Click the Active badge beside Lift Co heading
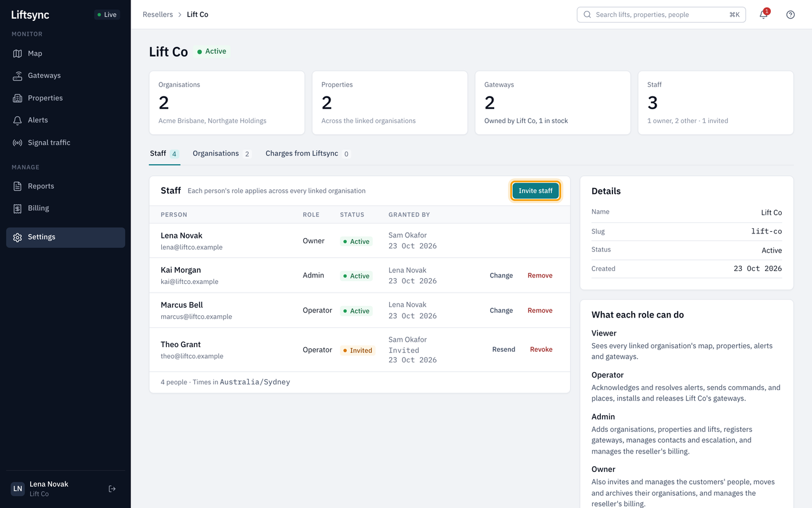This screenshot has width=812, height=508. pos(212,52)
